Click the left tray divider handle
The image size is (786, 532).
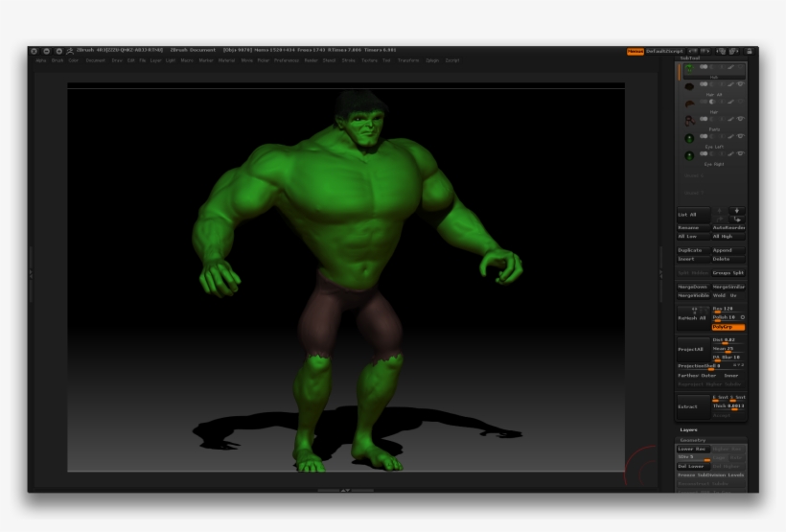click(x=31, y=274)
